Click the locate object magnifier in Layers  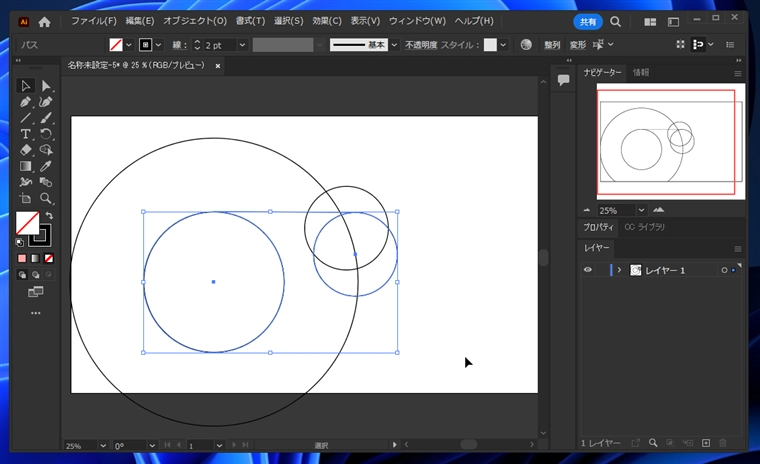pyautogui.click(x=653, y=443)
